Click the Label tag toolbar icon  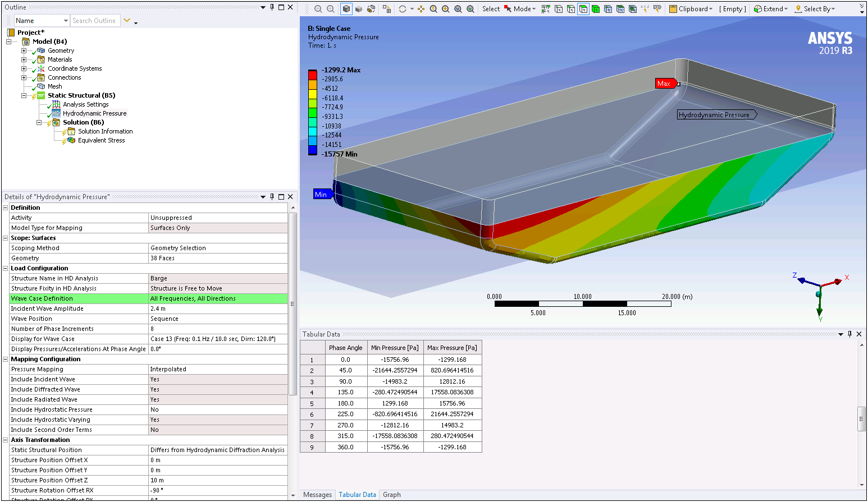[x=657, y=9]
